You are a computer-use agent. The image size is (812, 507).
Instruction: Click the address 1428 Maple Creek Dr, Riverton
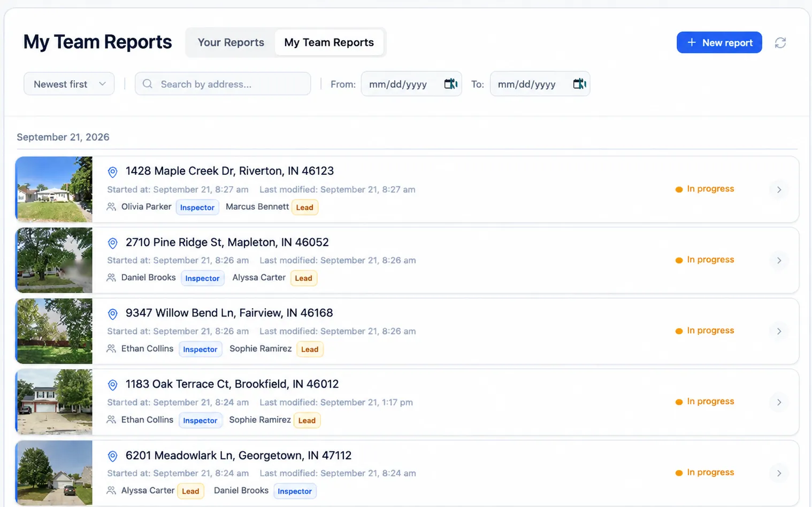tap(229, 171)
